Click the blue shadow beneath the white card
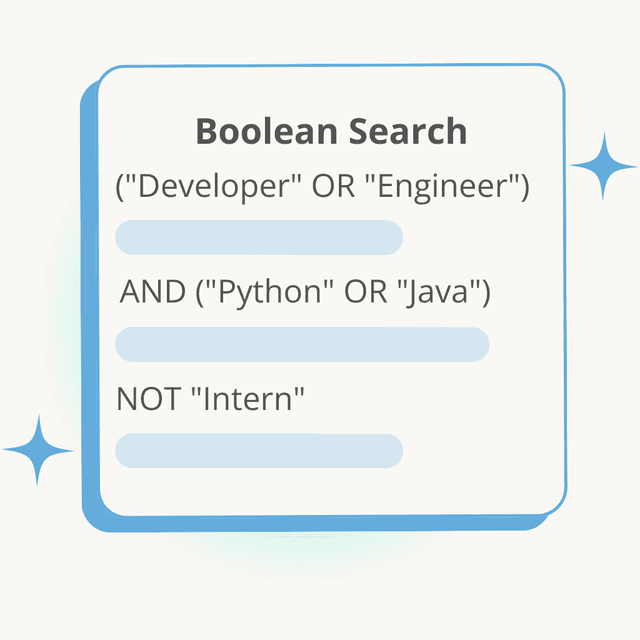This screenshot has width=640, height=640. click(x=300, y=524)
